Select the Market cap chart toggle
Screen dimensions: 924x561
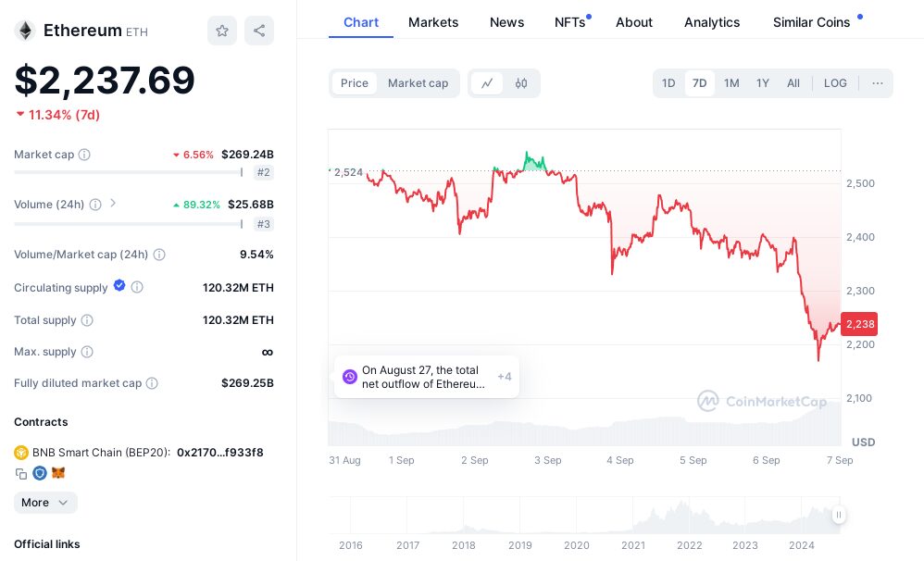pyautogui.click(x=418, y=83)
